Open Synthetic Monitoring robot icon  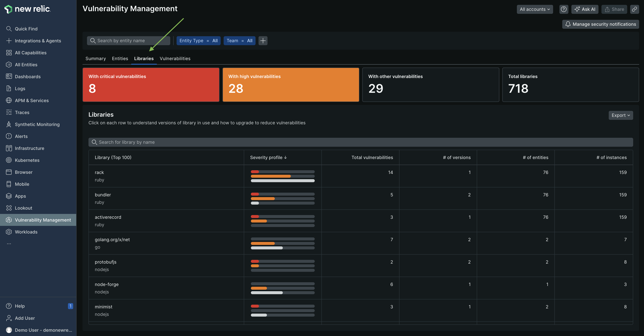point(9,125)
